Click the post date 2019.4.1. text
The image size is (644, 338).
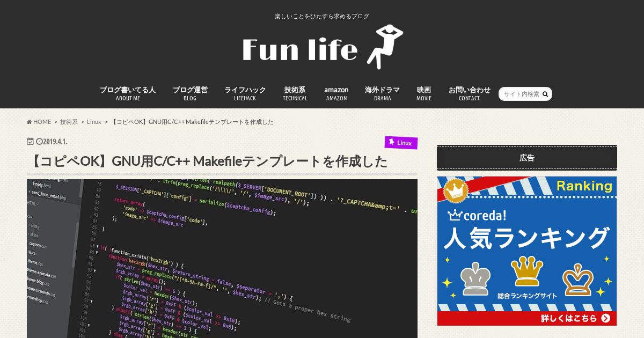55,142
